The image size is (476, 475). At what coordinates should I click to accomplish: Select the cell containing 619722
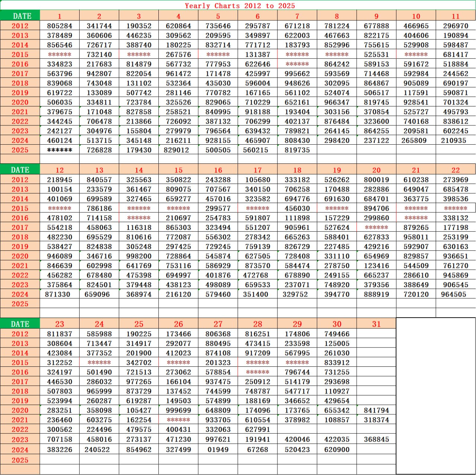(59, 93)
